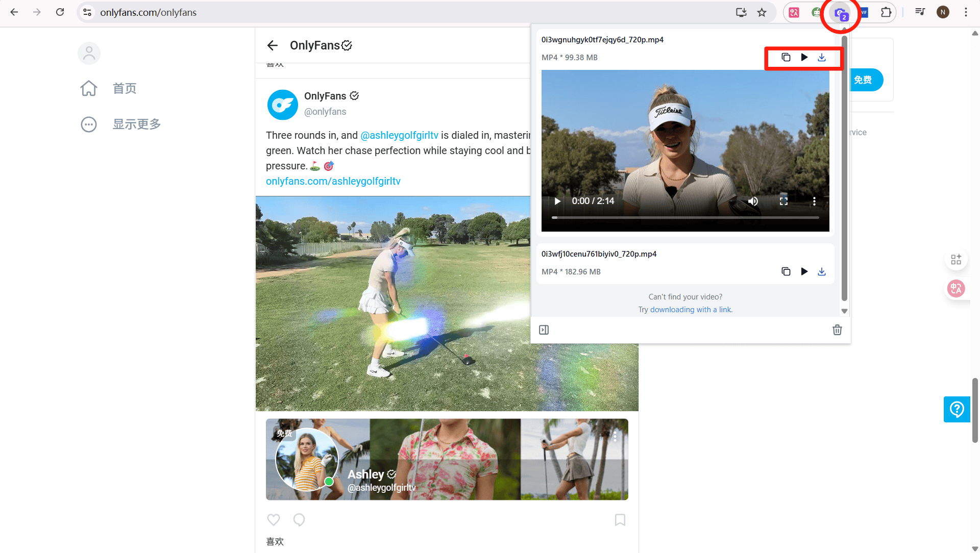Play the 182.96 MB video entry

point(804,271)
